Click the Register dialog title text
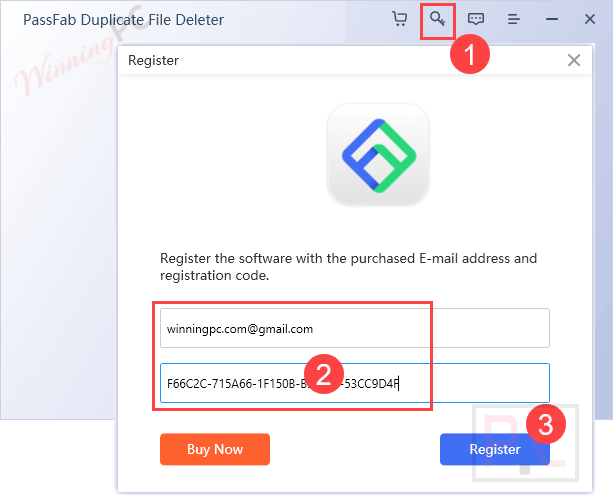The image size is (615, 495). coord(153,60)
